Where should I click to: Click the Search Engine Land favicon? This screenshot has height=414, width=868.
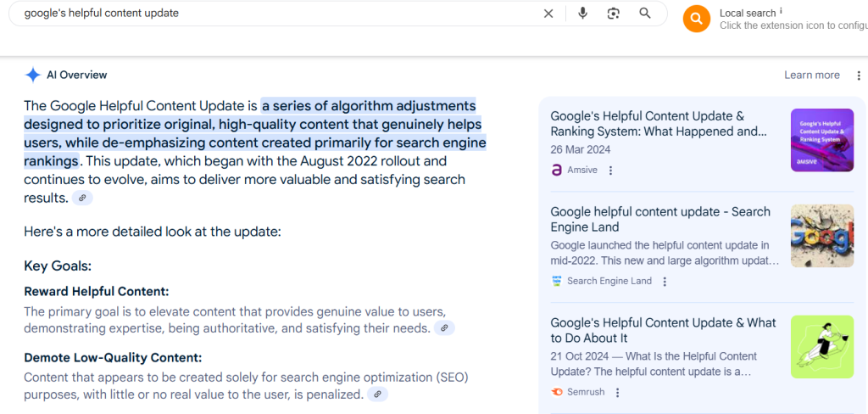(557, 281)
